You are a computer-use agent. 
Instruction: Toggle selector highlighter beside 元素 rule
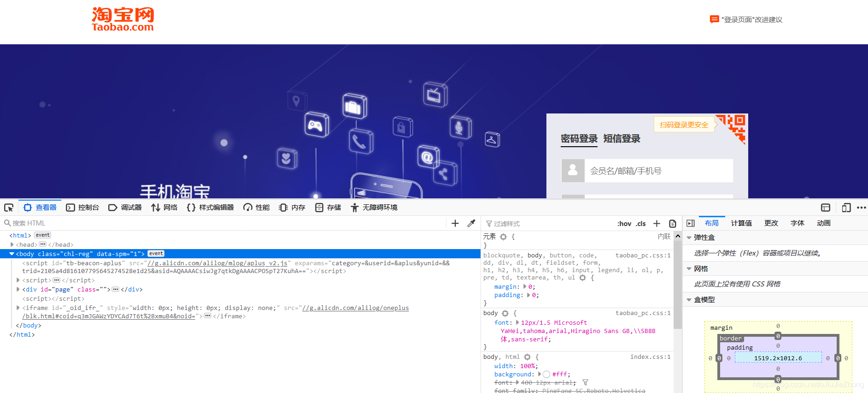pyautogui.click(x=504, y=237)
